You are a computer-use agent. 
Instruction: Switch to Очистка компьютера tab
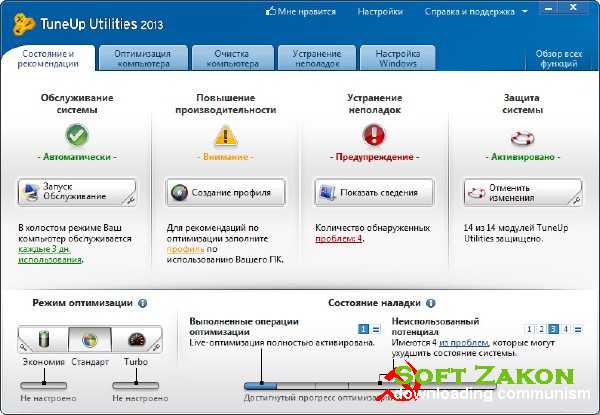click(x=232, y=58)
